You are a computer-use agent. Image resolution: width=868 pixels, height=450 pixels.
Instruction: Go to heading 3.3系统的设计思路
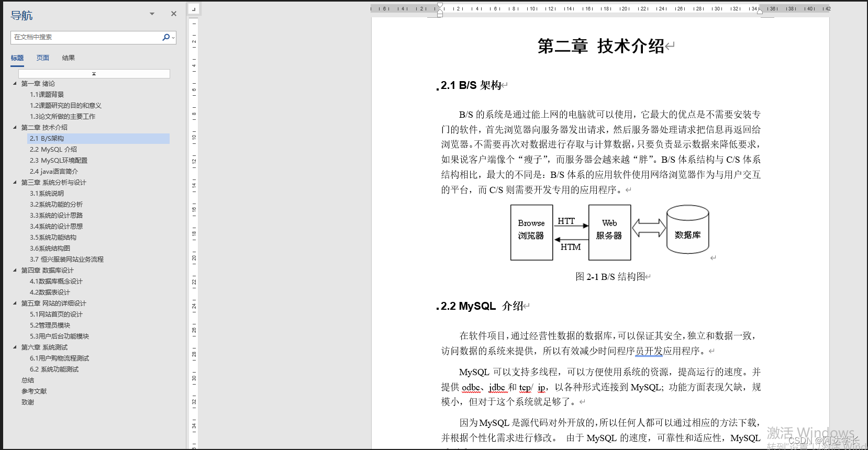tap(56, 216)
